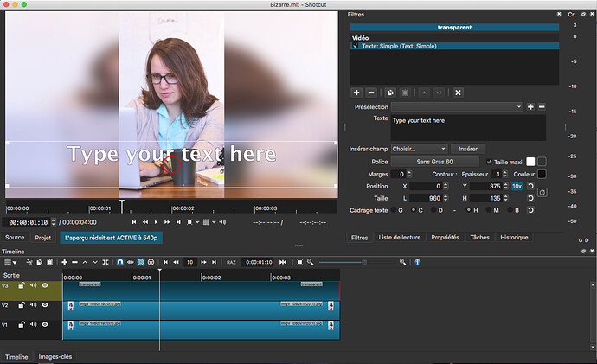The image size is (597, 364).
Task: Toggle the Taille maxi checkbox
Action: (489, 162)
